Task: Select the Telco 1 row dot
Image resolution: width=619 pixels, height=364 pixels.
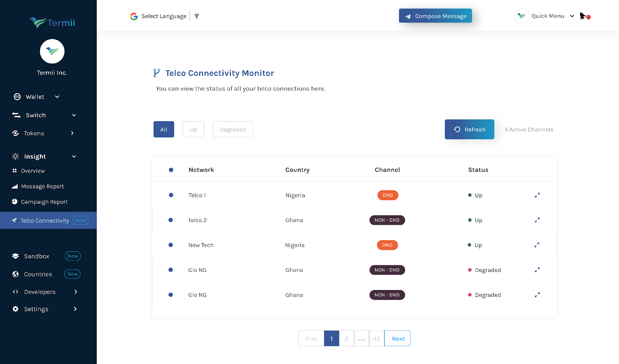Action: click(x=171, y=195)
